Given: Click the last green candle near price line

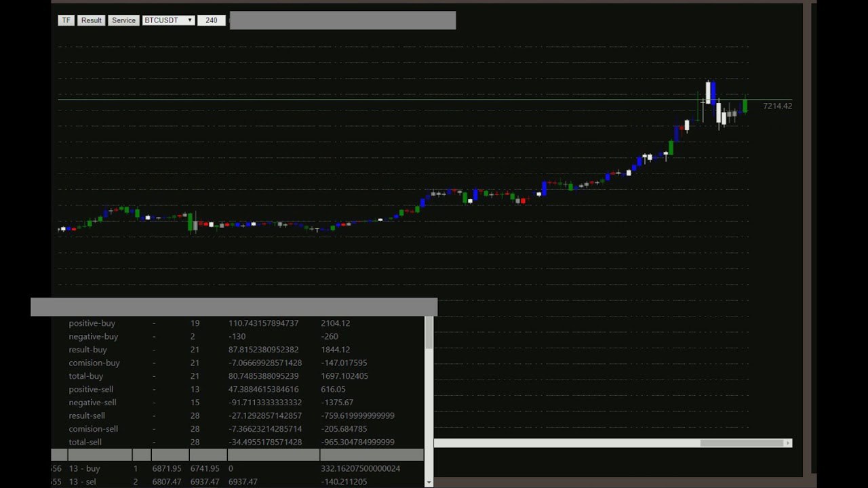Looking at the screenshot, I should point(745,106).
